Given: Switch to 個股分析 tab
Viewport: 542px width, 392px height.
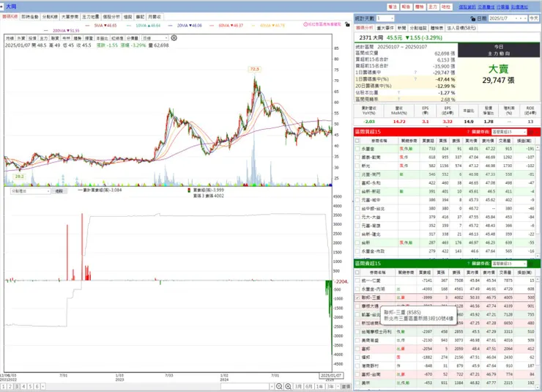Looking at the screenshot, I should (111, 17).
